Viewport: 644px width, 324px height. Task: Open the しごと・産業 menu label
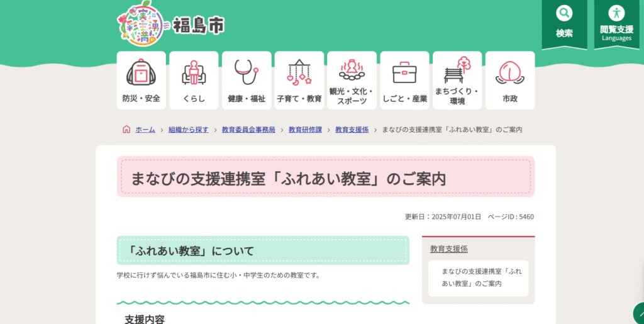[x=404, y=99]
